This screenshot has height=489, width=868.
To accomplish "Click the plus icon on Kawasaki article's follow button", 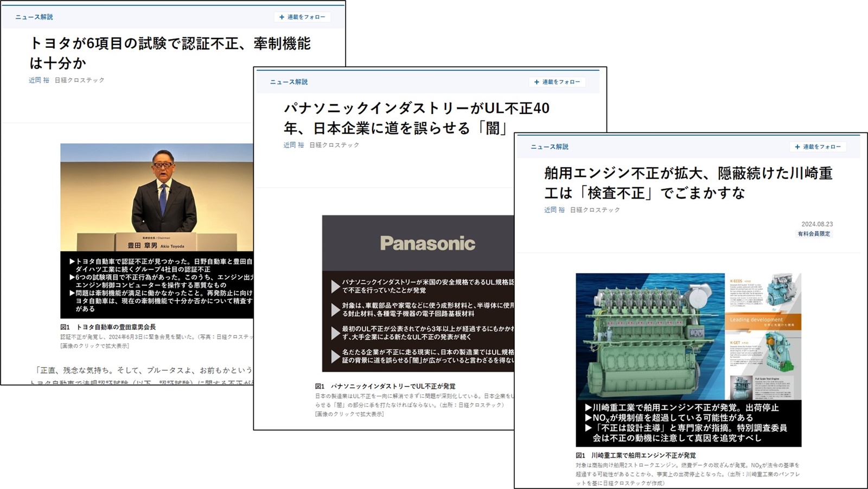I will (796, 147).
